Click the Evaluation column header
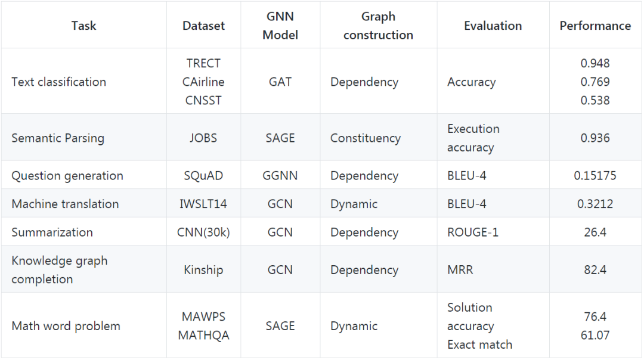644x360 pixels. [x=493, y=26]
